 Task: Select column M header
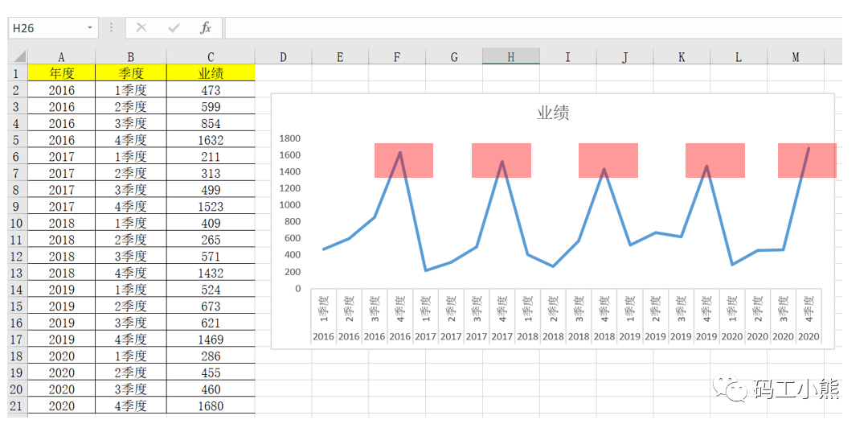(x=796, y=57)
